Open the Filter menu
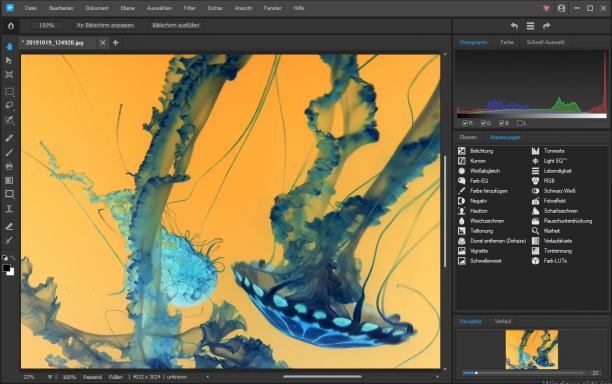612x384 pixels. pos(190,8)
